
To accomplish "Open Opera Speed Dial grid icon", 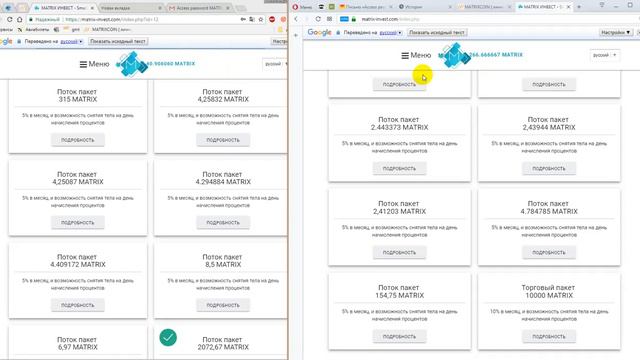I will pos(329,19).
